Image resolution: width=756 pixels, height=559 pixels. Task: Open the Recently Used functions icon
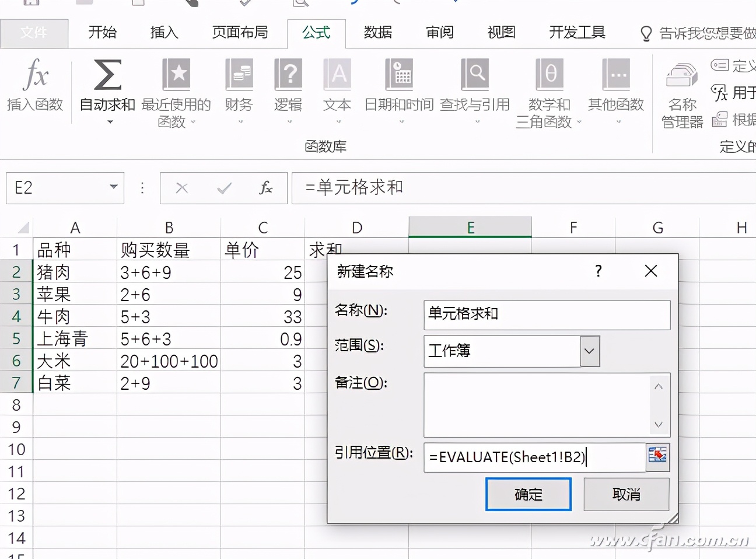pos(176,75)
